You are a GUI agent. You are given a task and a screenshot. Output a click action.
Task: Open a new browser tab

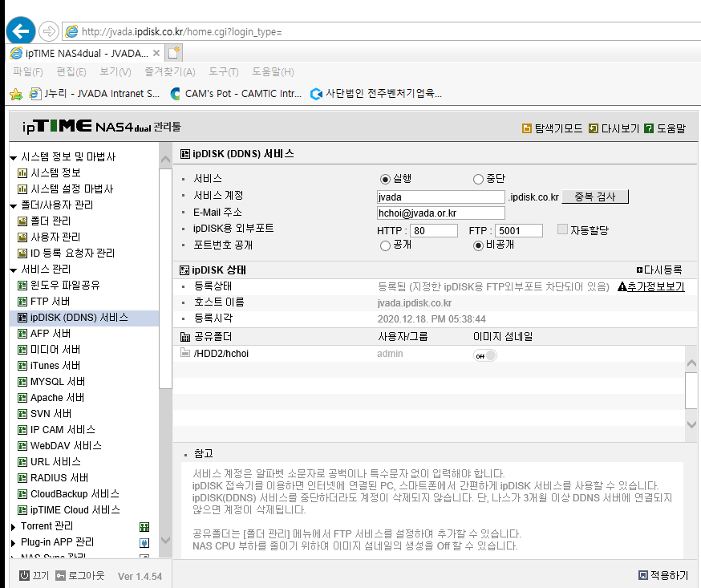[x=173, y=53]
